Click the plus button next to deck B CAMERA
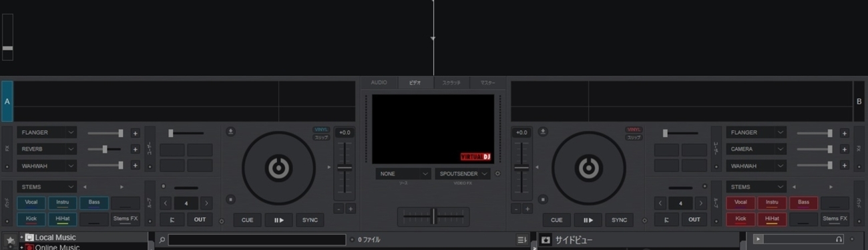868x250 pixels. tap(844, 149)
